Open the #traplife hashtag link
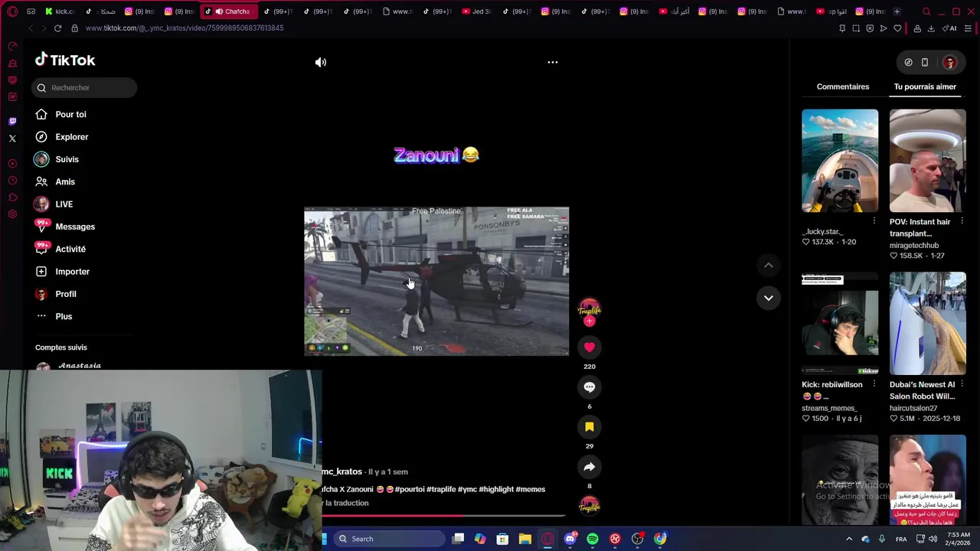This screenshot has width=980, height=551. [441, 489]
